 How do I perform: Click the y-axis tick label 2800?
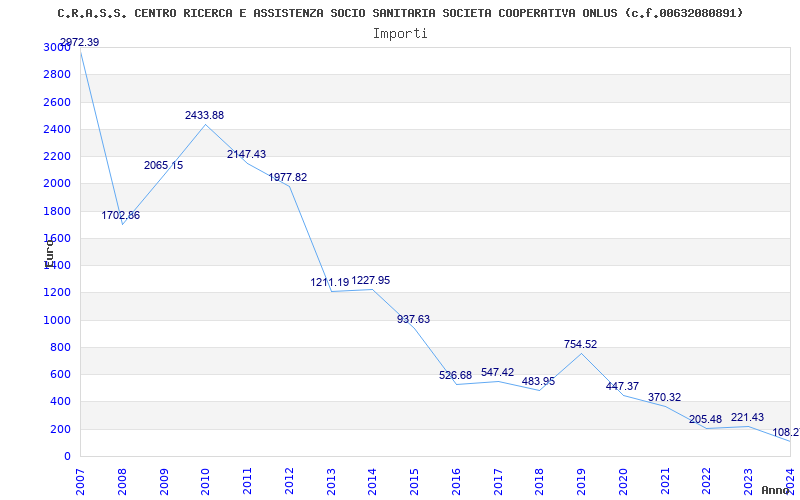pyautogui.click(x=57, y=74)
